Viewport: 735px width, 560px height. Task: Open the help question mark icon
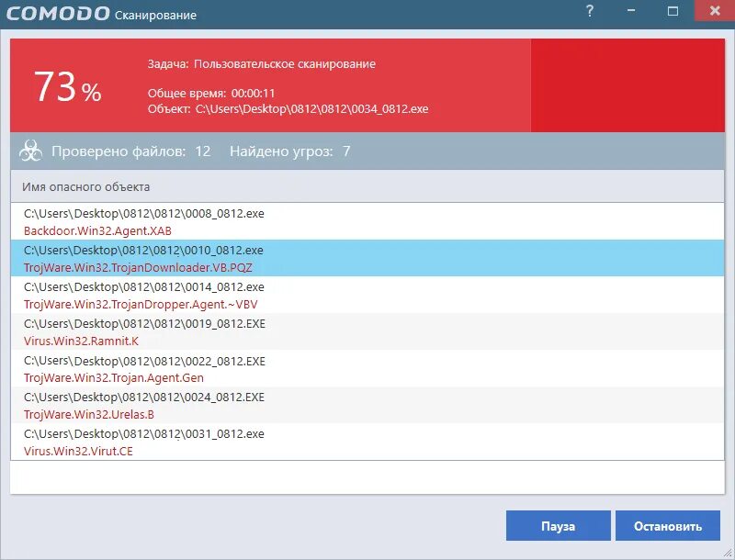[590, 11]
